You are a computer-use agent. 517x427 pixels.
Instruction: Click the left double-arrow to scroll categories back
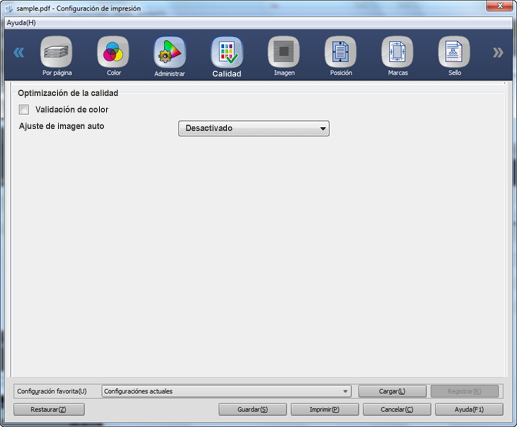(x=19, y=53)
